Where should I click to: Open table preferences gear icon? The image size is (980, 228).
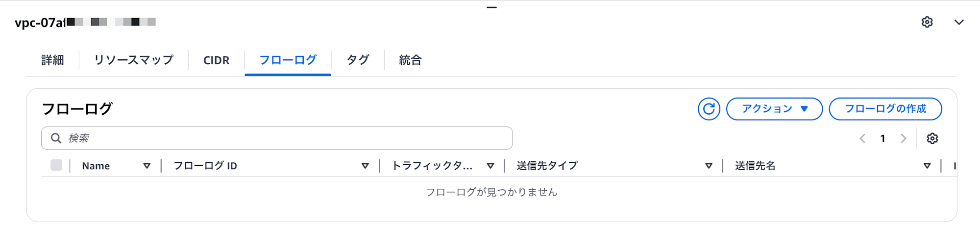(x=932, y=138)
